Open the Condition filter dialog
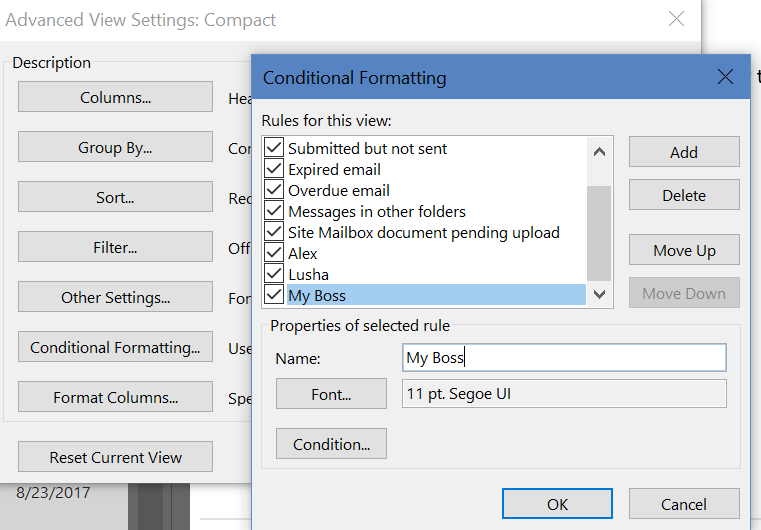 [331, 444]
